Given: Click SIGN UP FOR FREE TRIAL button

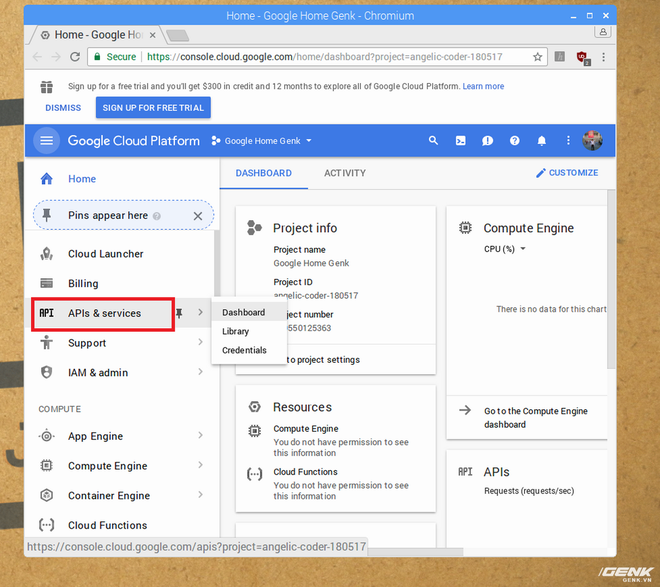Looking at the screenshot, I should pyautogui.click(x=153, y=108).
